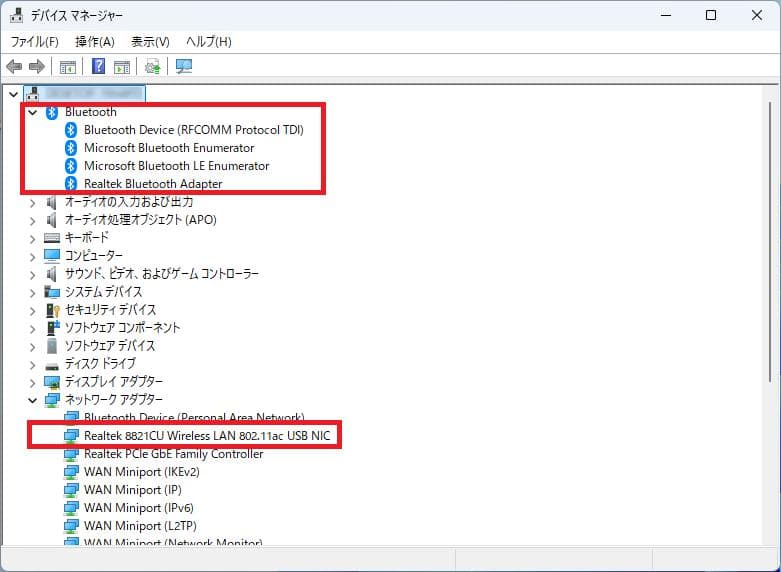Click the show/hide console tree icon
The height and width of the screenshot is (572, 781).
(x=68, y=67)
